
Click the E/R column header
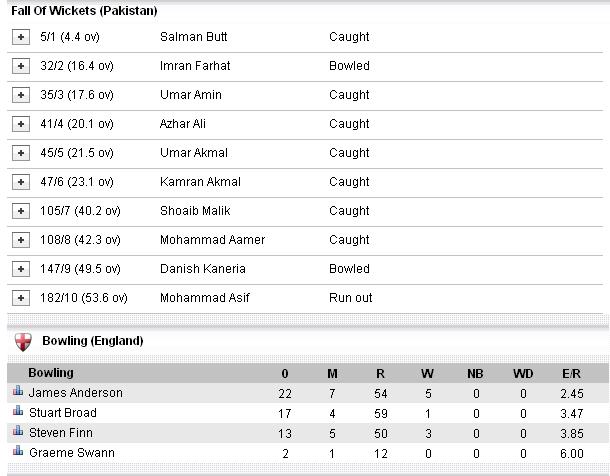click(571, 374)
